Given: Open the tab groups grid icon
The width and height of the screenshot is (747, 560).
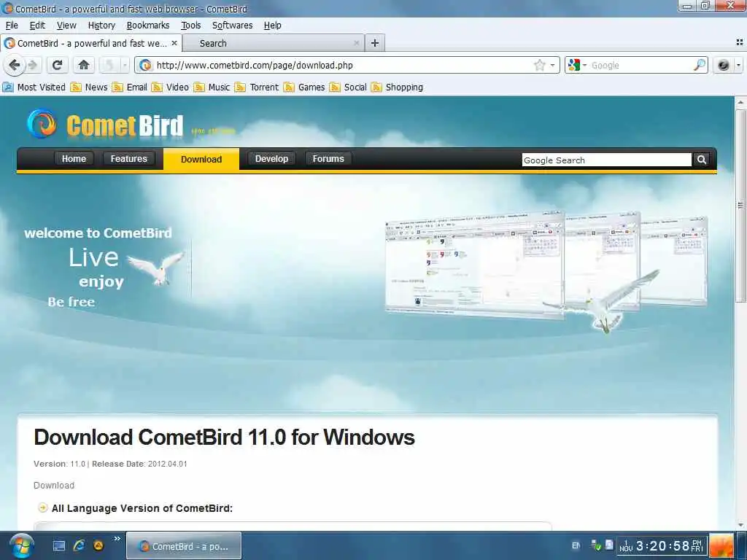Looking at the screenshot, I should (x=740, y=42).
